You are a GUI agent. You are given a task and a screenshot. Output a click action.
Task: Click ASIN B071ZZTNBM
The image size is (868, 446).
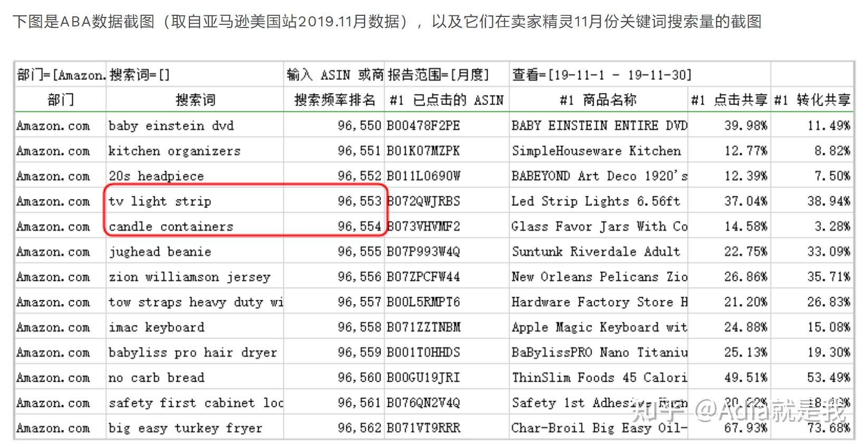(x=423, y=327)
